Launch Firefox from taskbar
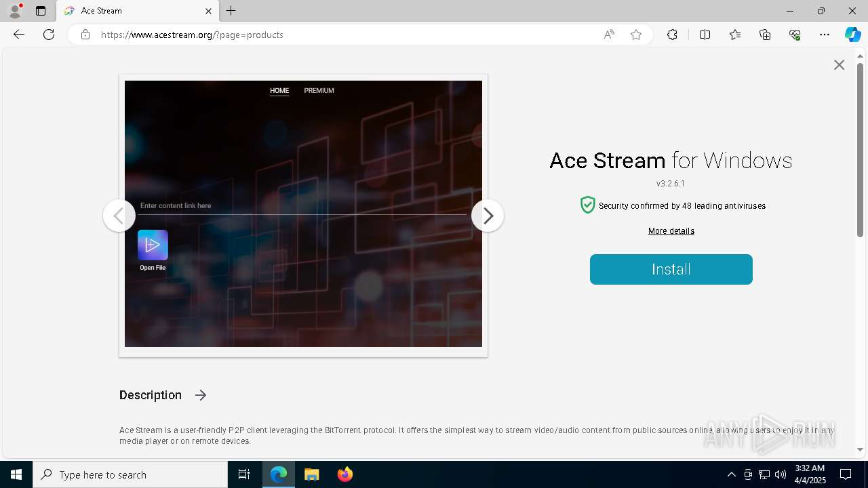This screenshot has width=868, height=488. pos(344,474)
